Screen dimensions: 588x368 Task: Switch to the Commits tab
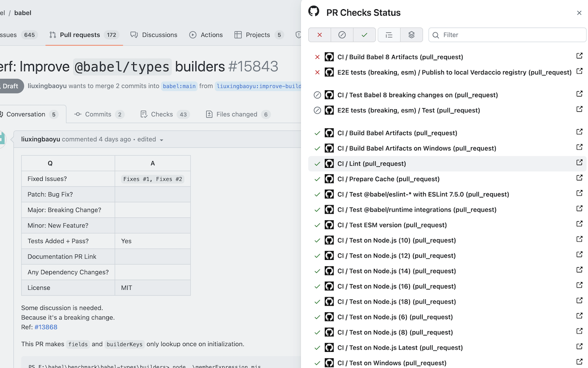(99, 114)
